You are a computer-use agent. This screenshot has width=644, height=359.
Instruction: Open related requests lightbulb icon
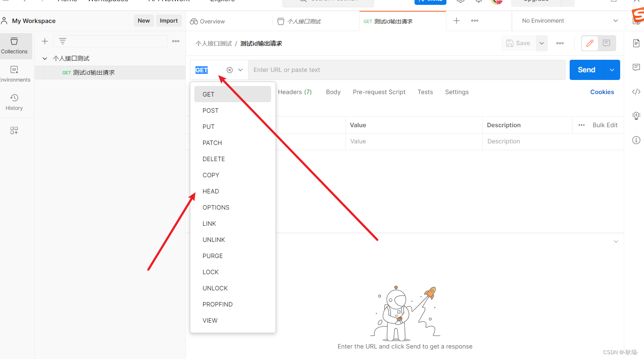click(x=636, y=116)
